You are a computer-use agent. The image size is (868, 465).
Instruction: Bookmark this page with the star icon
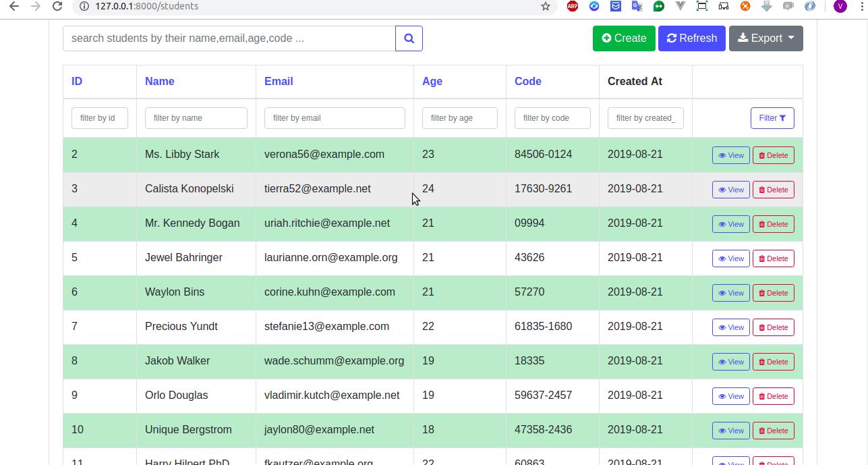click(546, 6)
